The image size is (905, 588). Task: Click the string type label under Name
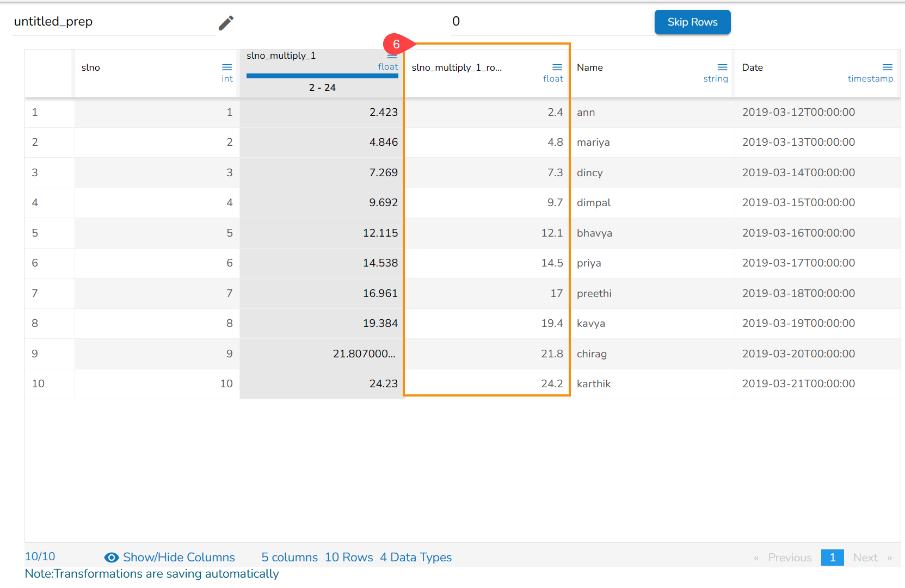click(x=715, y=79)
